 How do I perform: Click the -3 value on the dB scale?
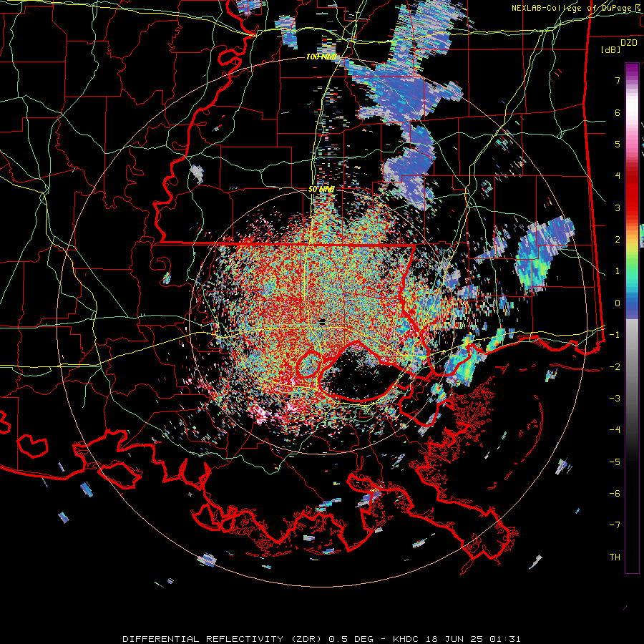615,399
